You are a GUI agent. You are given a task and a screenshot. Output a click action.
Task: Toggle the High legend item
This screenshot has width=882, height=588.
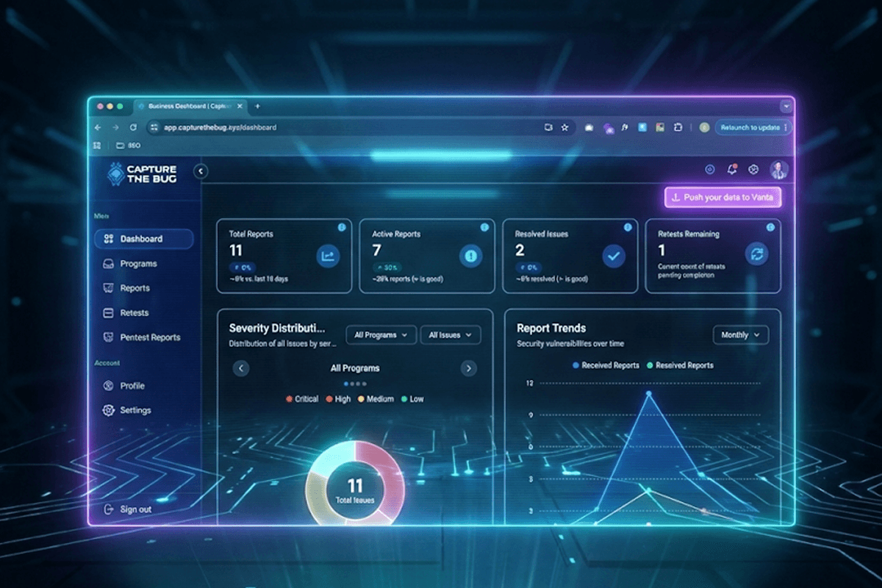click(338, 399)
